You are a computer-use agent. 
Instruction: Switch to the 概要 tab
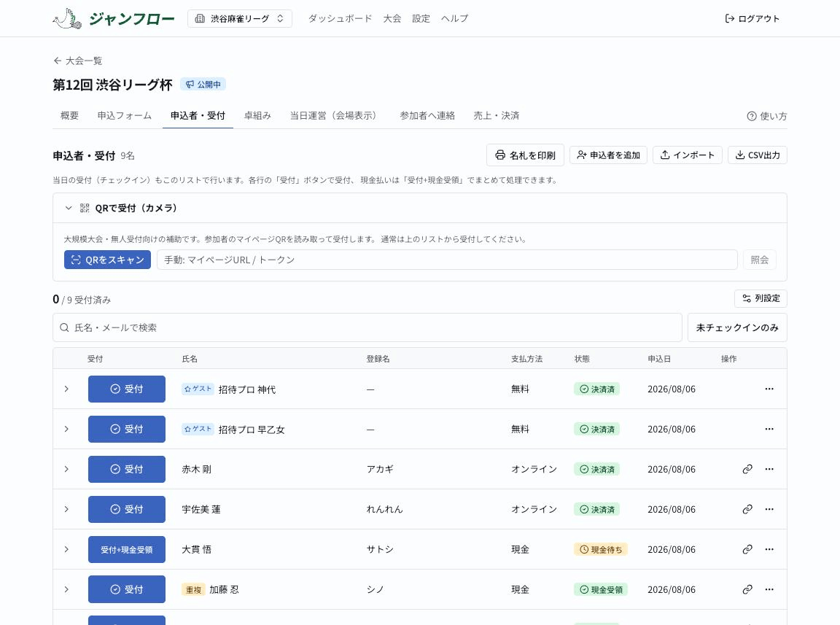tap(70, 115)
